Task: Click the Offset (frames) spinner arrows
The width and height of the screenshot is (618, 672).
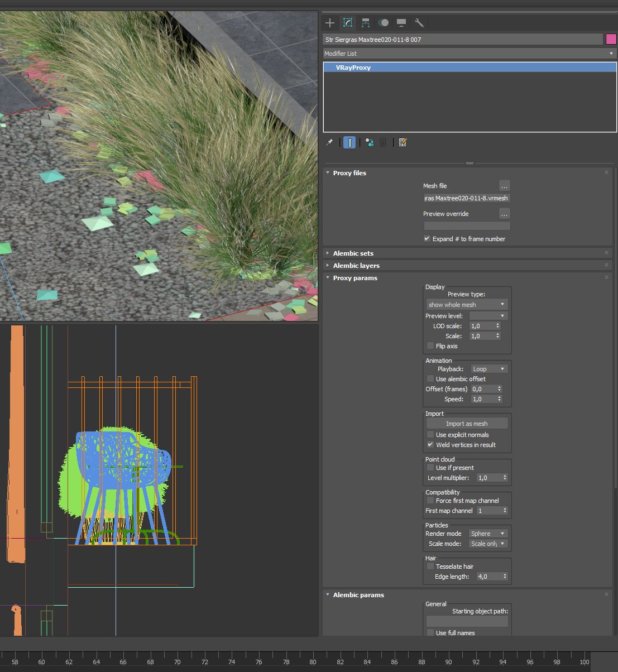Action: pos(499,389)
